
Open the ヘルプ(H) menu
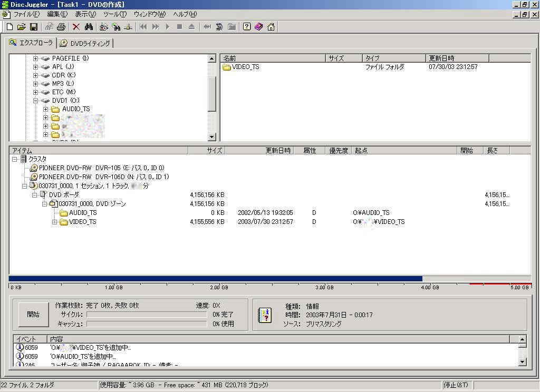185,14
